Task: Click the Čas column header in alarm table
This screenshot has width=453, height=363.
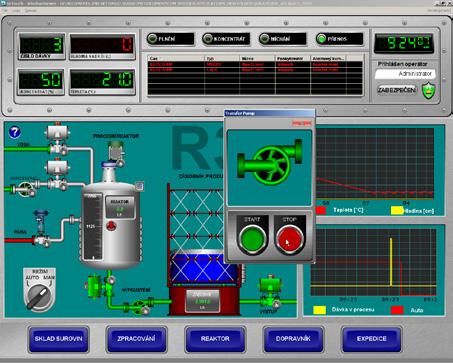Action: (x=176, y=58)
